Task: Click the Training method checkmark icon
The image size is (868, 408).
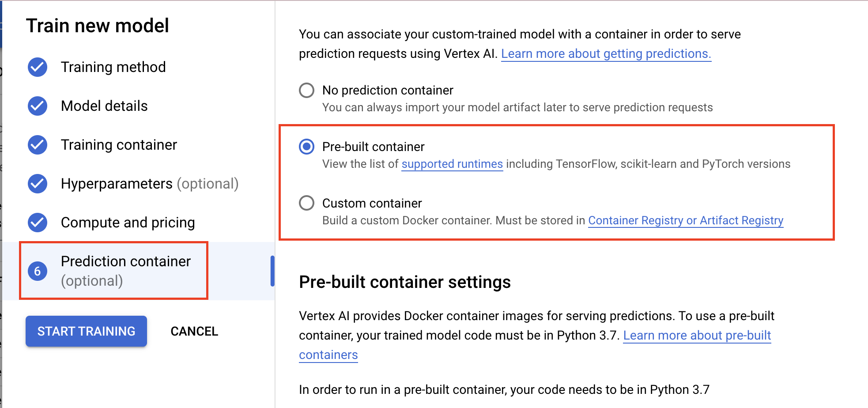Action: click(38, 67)
